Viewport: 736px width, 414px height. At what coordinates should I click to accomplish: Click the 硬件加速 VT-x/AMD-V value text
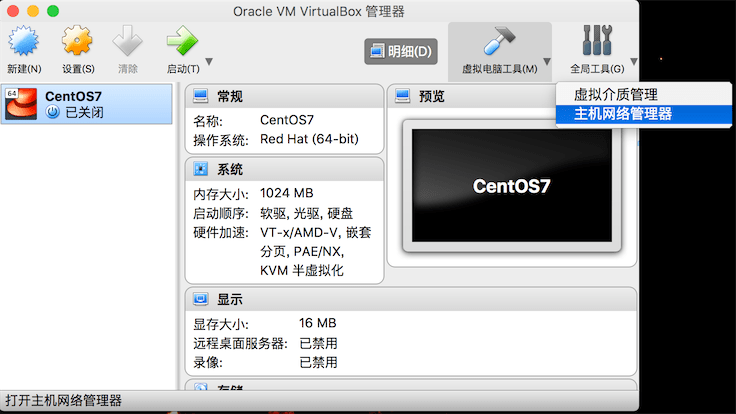click(x=315, y=251)
